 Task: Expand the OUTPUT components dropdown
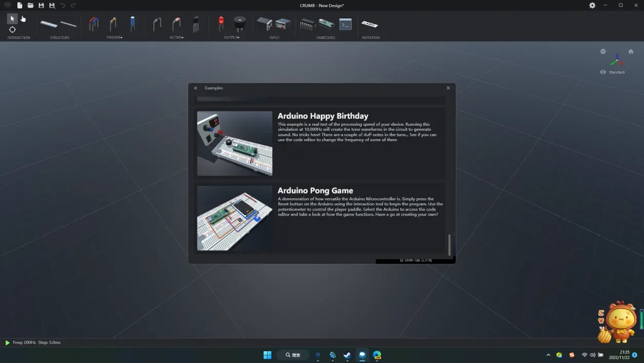coord(232,37)
